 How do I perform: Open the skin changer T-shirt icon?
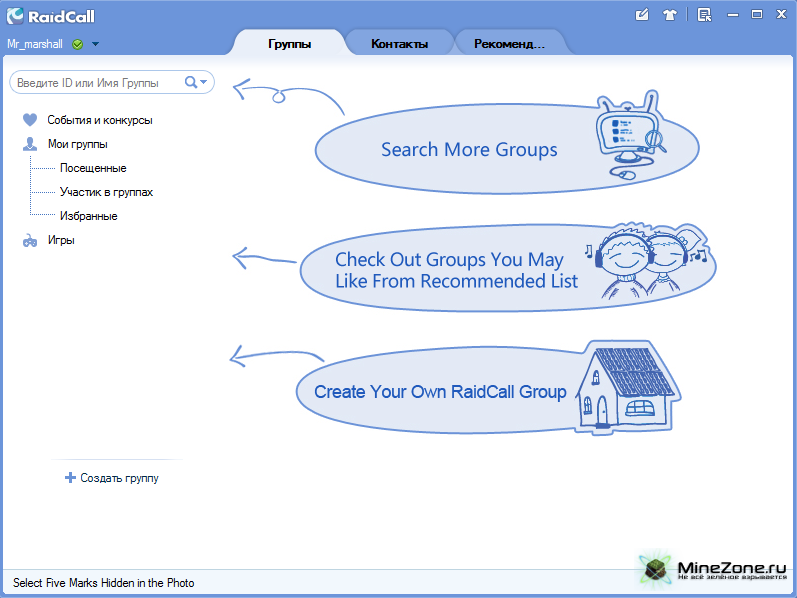click(670, 14)
